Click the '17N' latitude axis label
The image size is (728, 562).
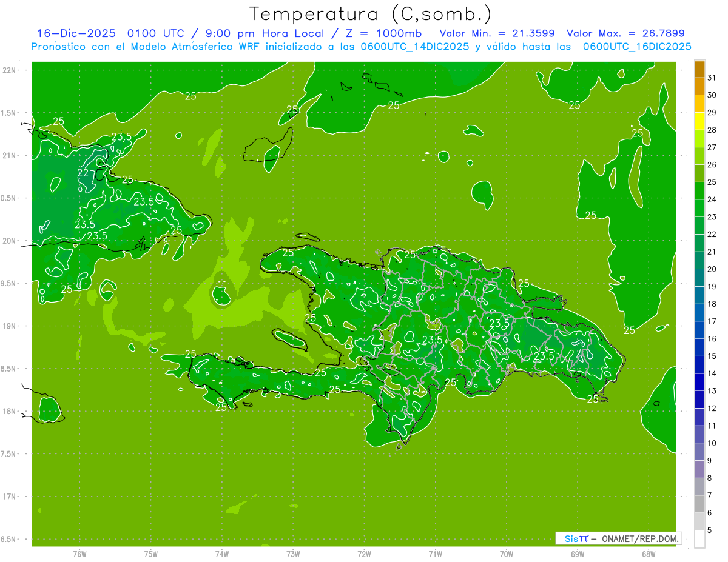point(10,497)
